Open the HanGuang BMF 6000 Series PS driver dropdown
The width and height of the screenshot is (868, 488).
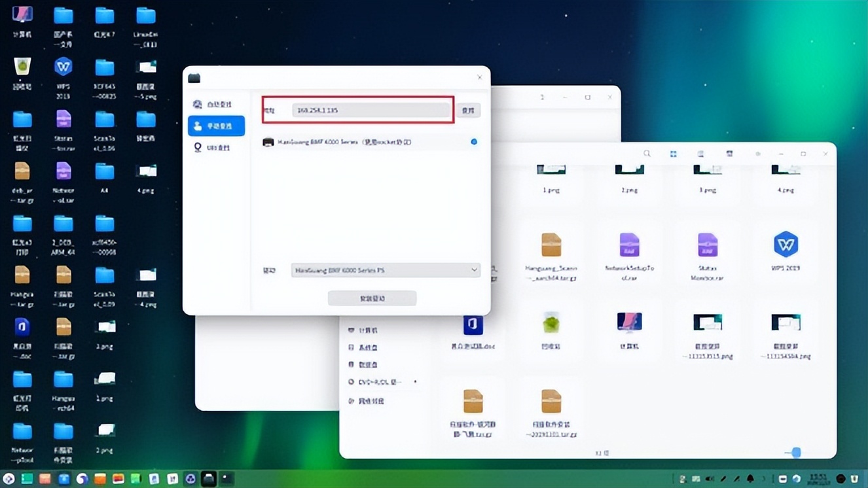386,270
